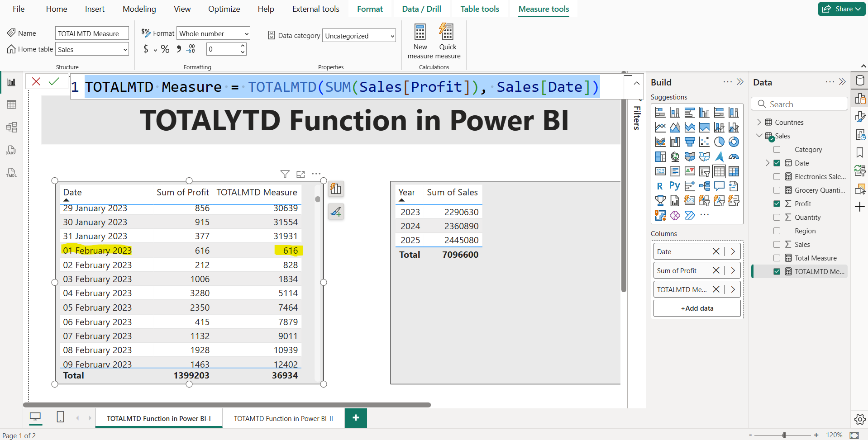Switch to Table view in the left sidebar
The image size is (868, 440).
pos(11,104)
